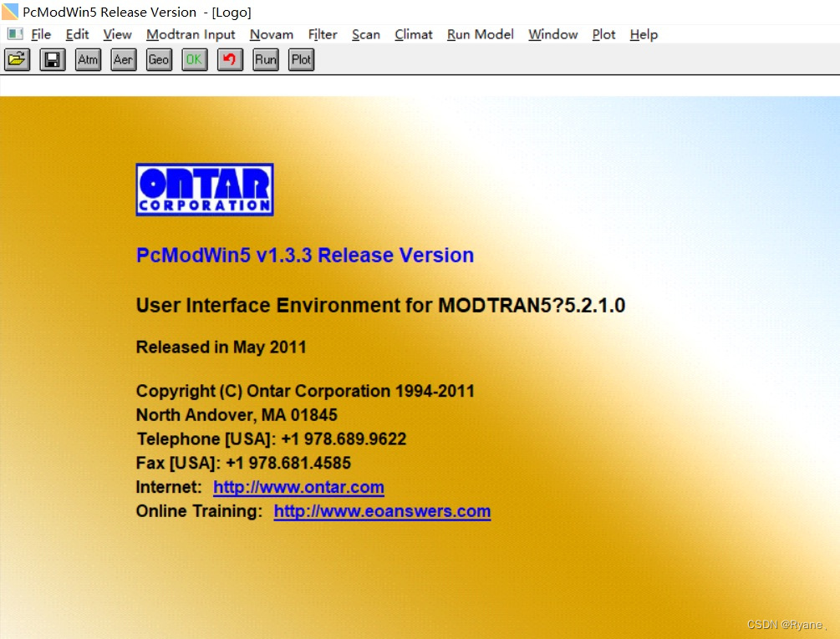840x639 pixels.
Task: Click the document icon left of File
Action: (15, 34)
